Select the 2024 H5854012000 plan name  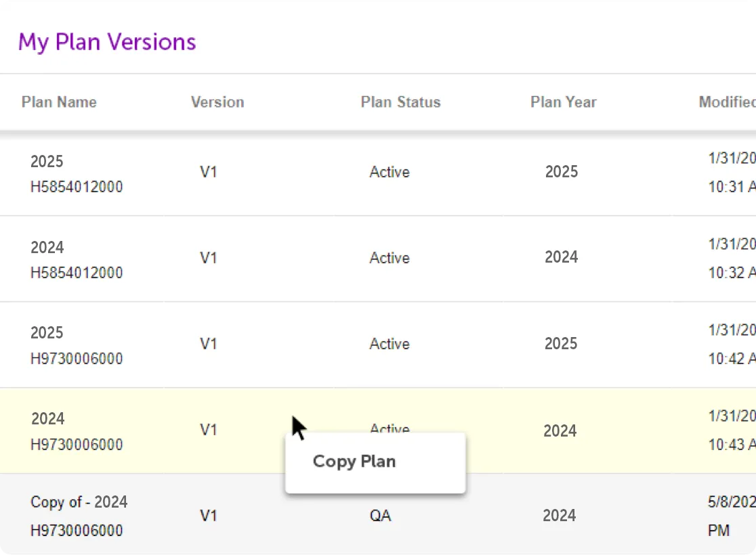click(x=77, y=260)
